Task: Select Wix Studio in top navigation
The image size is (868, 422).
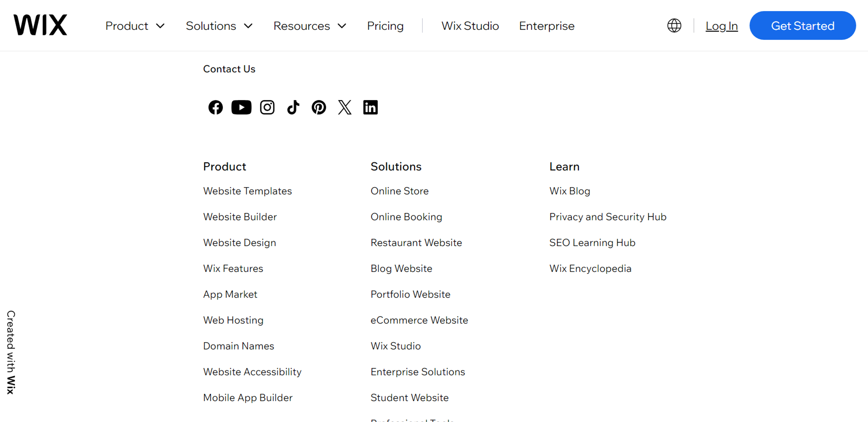Action: point(470,26)
